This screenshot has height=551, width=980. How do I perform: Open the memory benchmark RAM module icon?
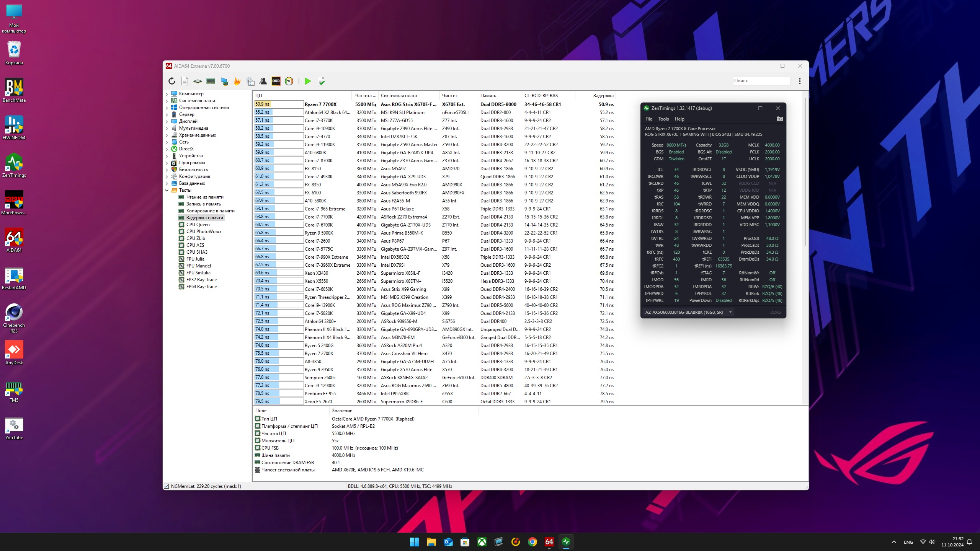[211, 81]
